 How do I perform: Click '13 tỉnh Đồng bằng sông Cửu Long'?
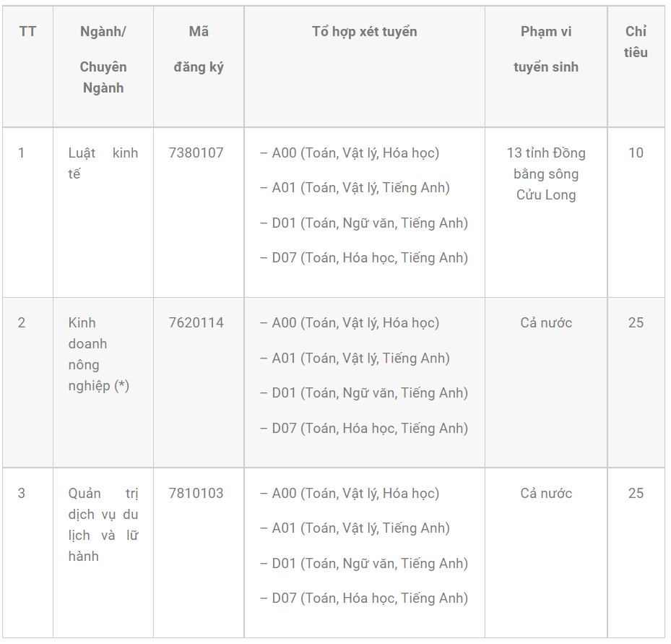pyautogui.click(x=546, y=173)
